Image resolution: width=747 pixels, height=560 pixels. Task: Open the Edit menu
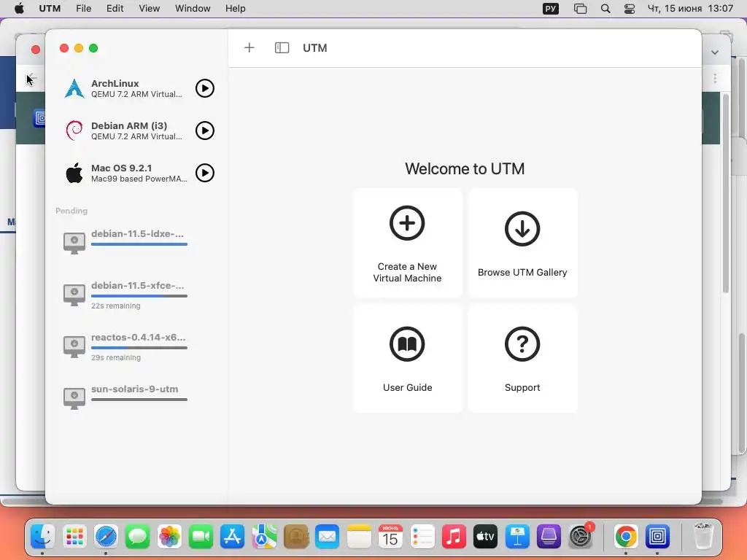coord(115,9)
